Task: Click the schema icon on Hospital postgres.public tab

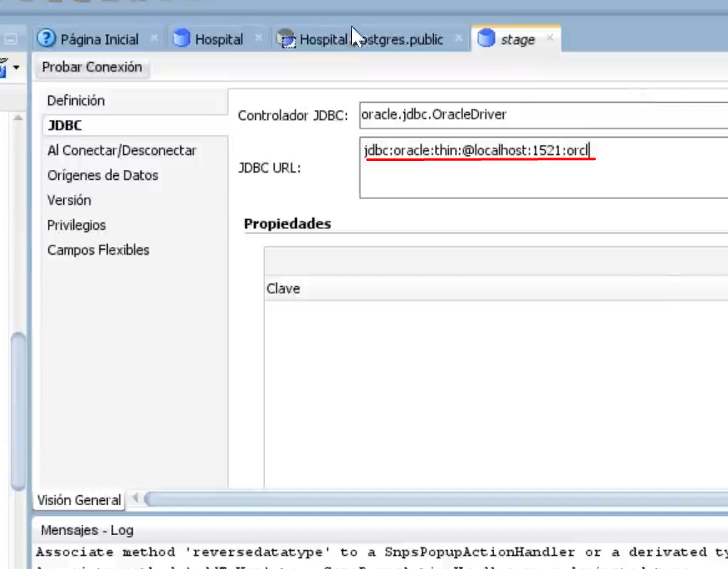Action: coord(286,39)
